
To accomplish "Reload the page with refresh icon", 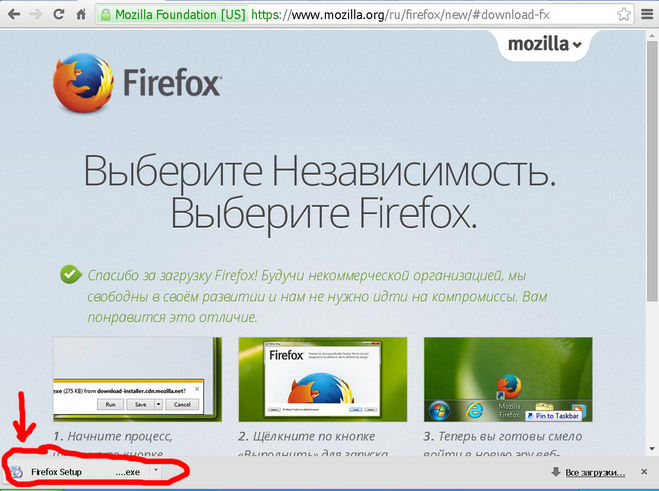I will (58, 14).
